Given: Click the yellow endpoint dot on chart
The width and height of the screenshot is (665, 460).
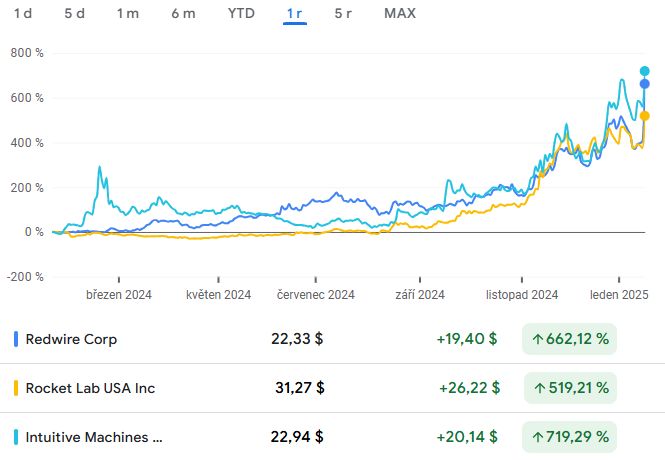Looking at the screenshot, I should (x=645, y=116).
